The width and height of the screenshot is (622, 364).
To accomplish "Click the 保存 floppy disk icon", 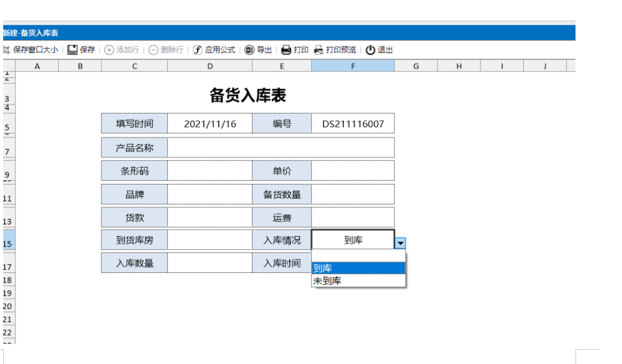I will [73, 50].
